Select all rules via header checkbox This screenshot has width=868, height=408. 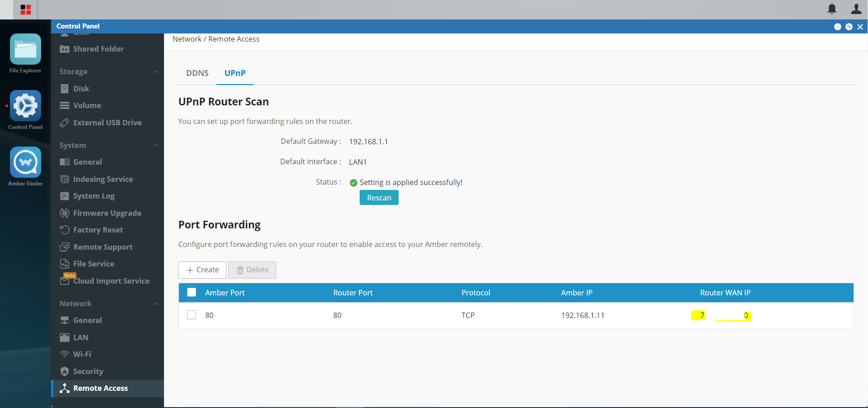(x=192, y=292)
